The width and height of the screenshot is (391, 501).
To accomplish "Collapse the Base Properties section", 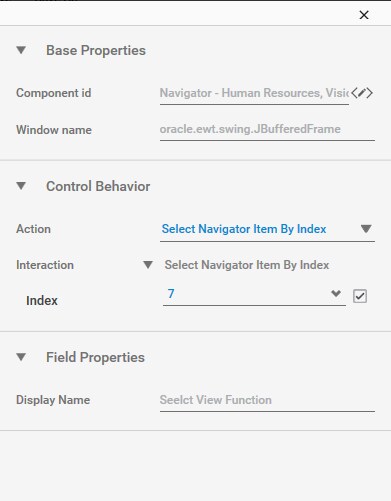I will [21, 50].
